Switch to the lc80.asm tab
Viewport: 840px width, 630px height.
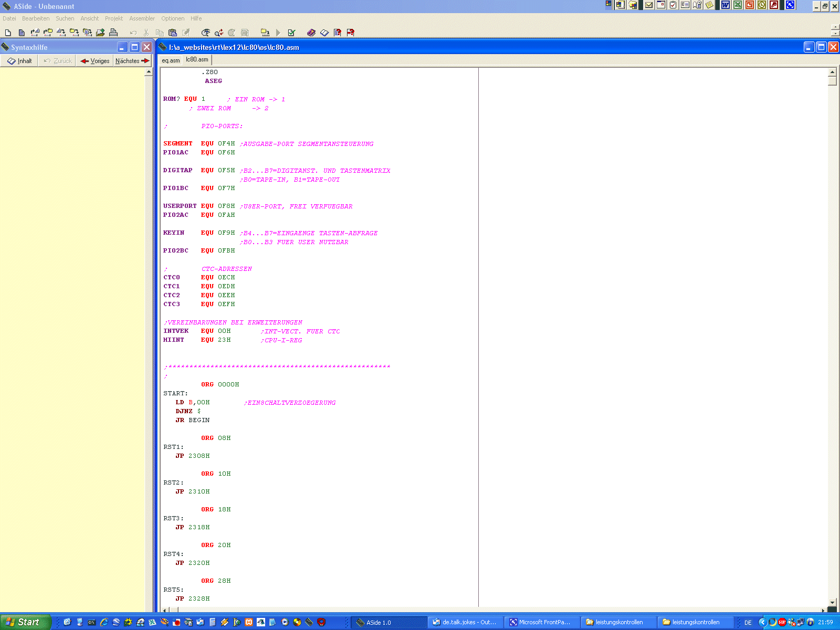coord(197,60)
